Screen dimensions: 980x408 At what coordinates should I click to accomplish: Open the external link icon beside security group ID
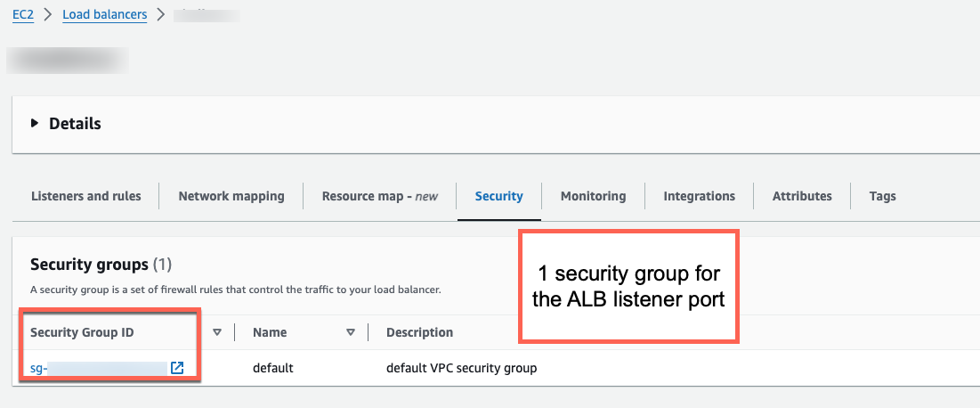177,368
